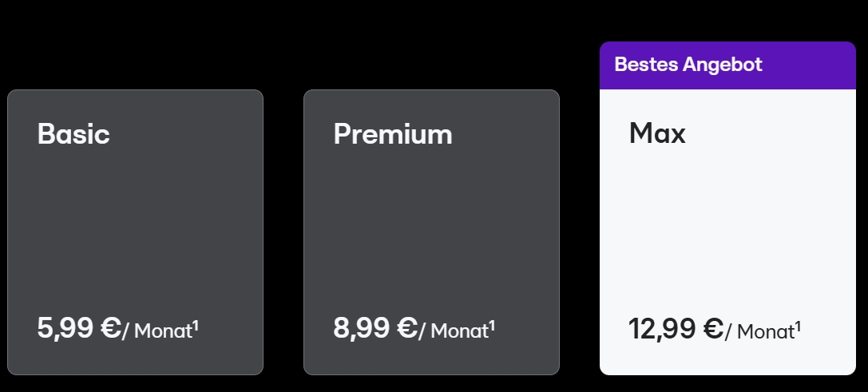Click the 12,99 € price

click(x=676, y=329)
